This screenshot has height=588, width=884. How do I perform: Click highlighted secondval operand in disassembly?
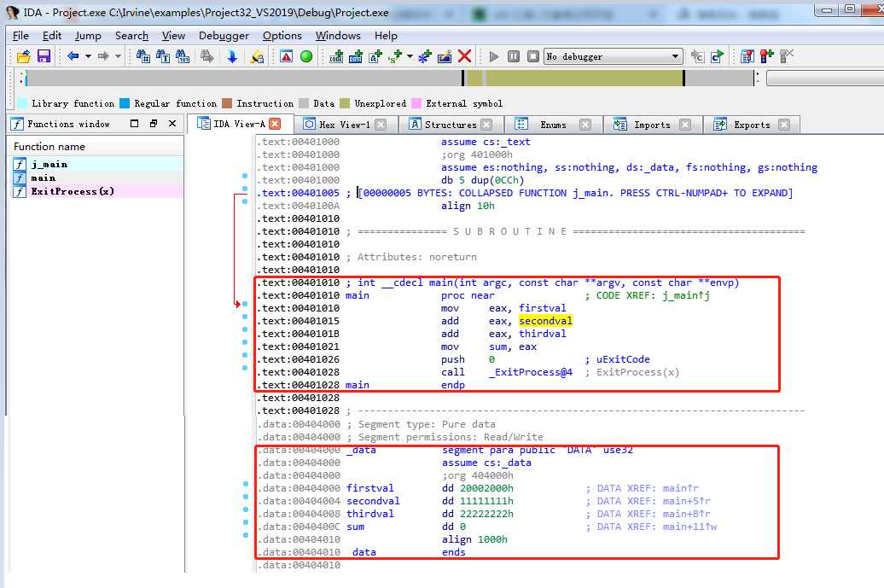point(545,321)
